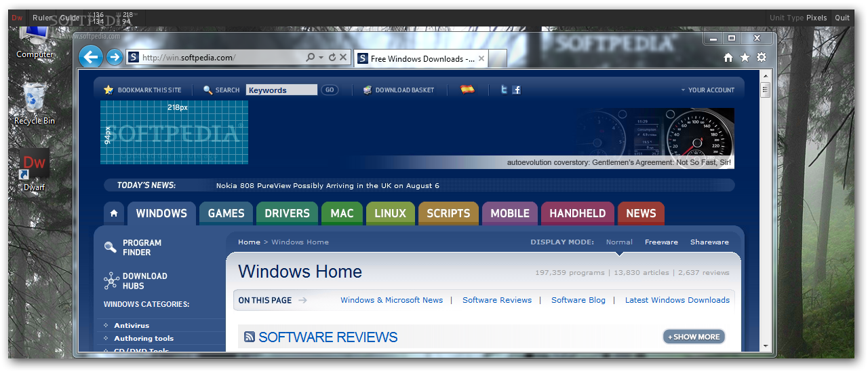Viewport: 868px width, 372px height.
Task: Expand the YOUR ACCOUNT dropdown
Action: coord(708,90)
